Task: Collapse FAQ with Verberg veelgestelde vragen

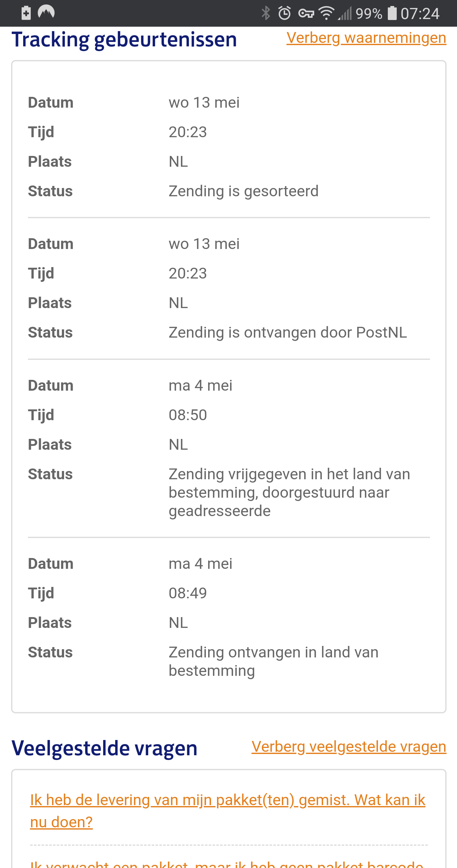Action: pos(349,746)
